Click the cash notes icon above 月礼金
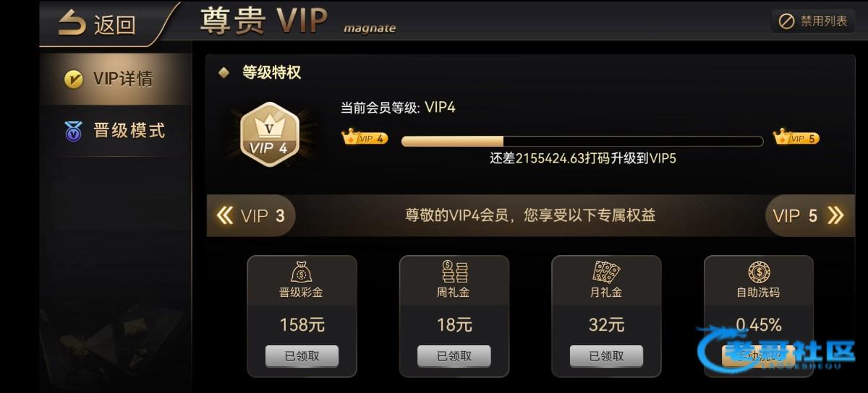The height and width of the screenshot is (393, 868). click(606, 272)
